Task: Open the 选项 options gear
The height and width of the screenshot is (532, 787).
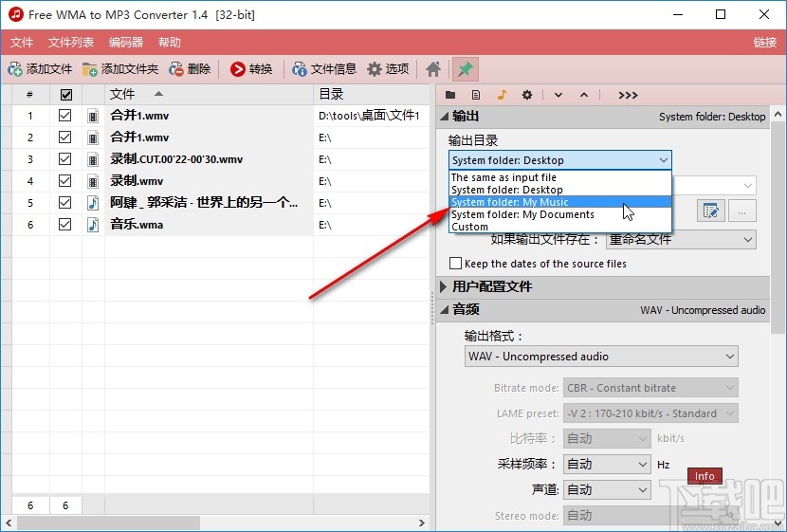Action: [x=388, y=69]
